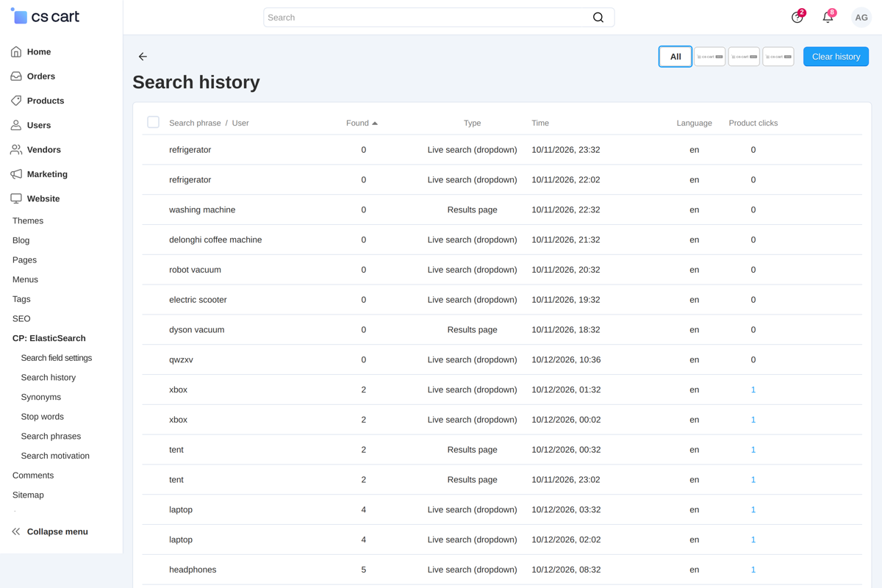This screenshot has height=588, width=882.
Task: Open the Synonyms page
Action: tap(41, 398)
